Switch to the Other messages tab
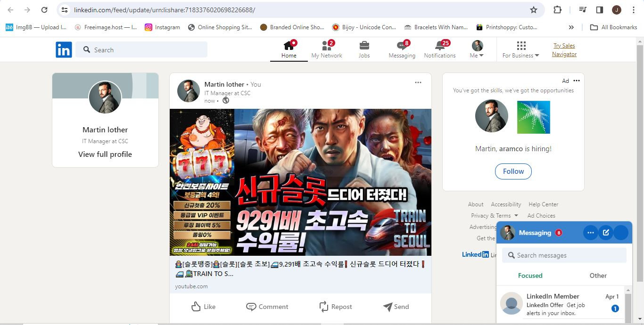The image size is (644, 325). (598, 276)
